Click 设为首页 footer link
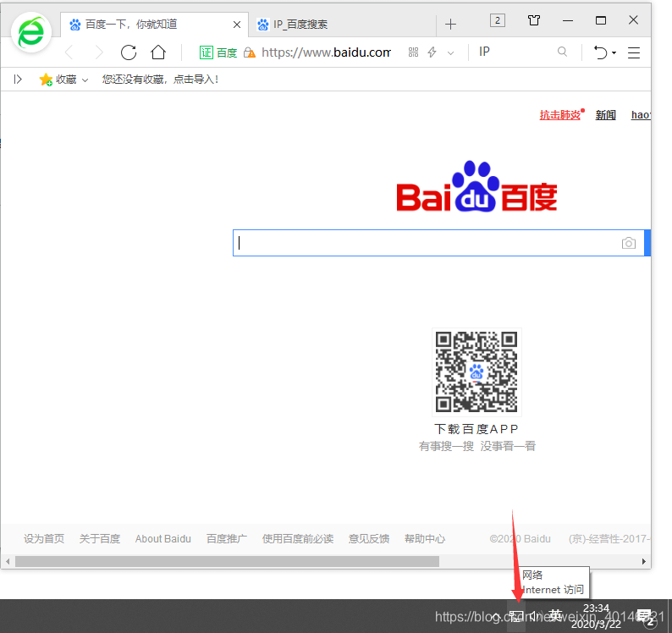This screenshot has width=672, height=633. point(44,539)
